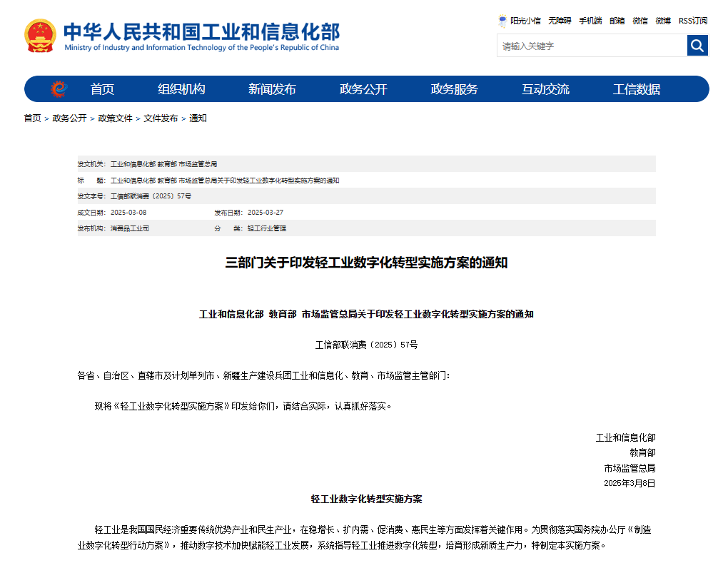The height and width of the screenshot is (563, 728).
Task: Click the 通知 breadcrumb entry
Action: point(197,118)
